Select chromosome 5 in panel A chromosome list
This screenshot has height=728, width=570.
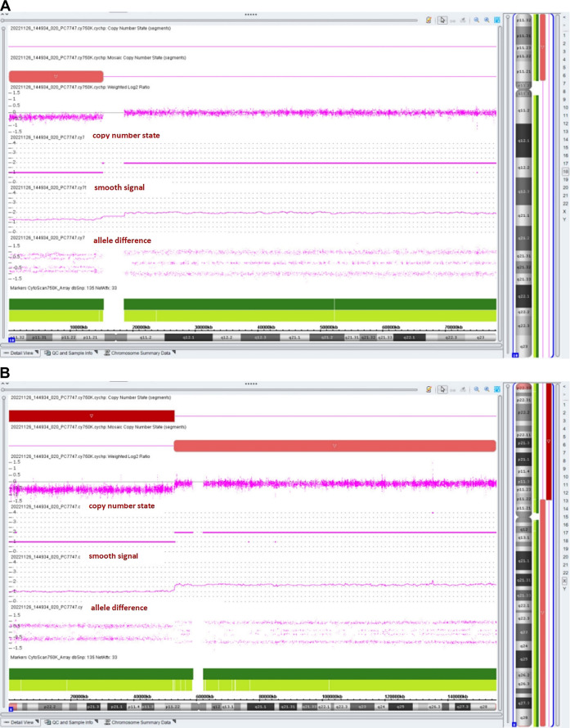[564, 67]
